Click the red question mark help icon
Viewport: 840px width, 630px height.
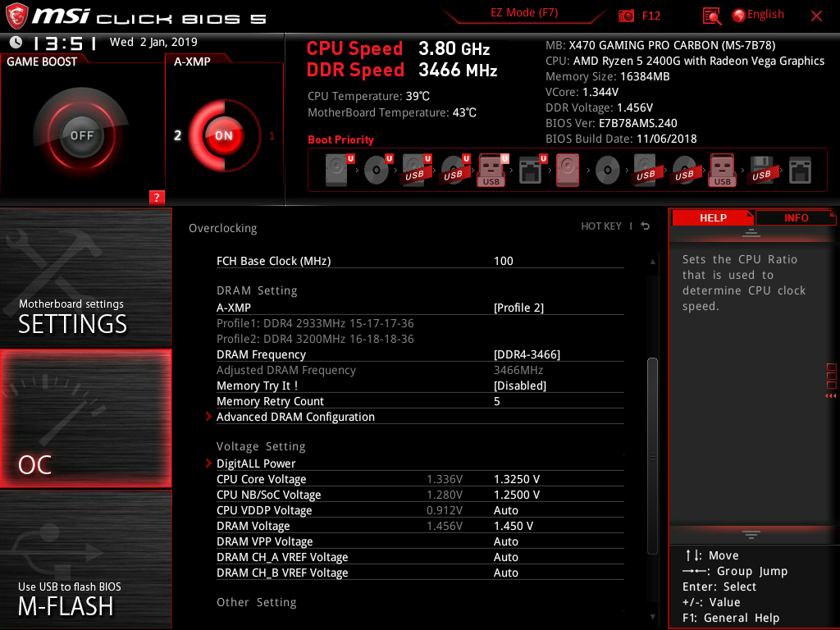157,197
